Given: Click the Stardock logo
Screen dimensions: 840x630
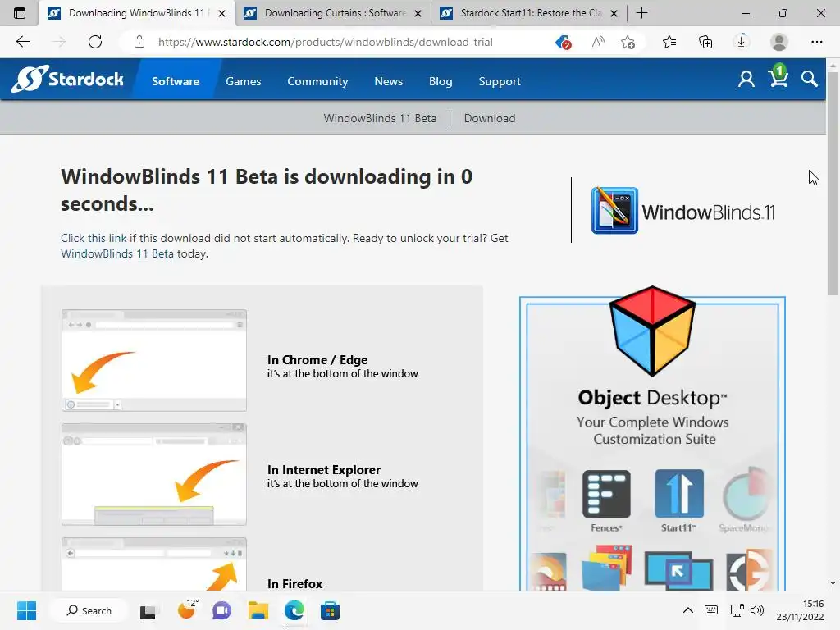Looking at the screenshot, I should click(68, 80).
